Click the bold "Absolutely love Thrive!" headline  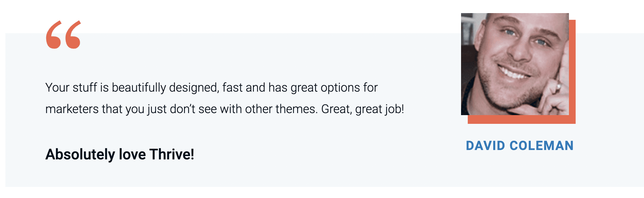tap(120, 154)
